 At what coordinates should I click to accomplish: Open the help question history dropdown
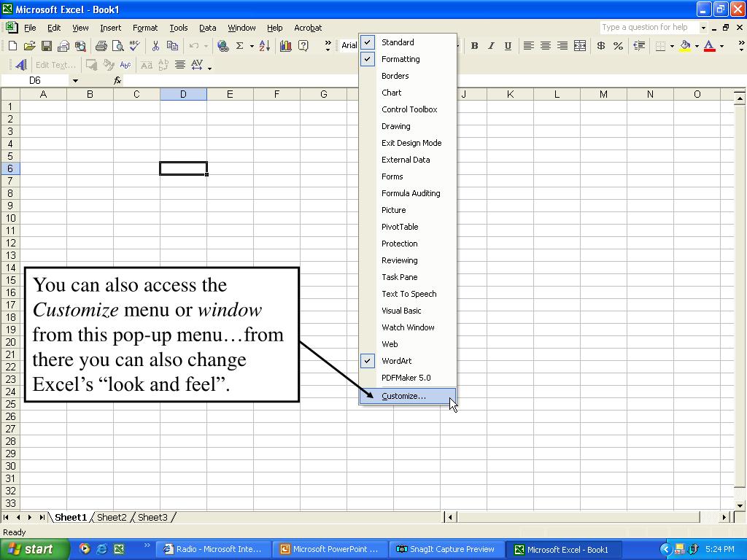703,28
